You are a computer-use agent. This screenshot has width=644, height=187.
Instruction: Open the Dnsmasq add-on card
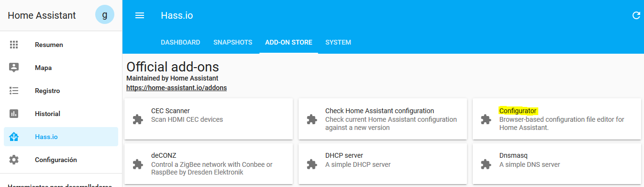pyautogui.click(x=557, y=164)
